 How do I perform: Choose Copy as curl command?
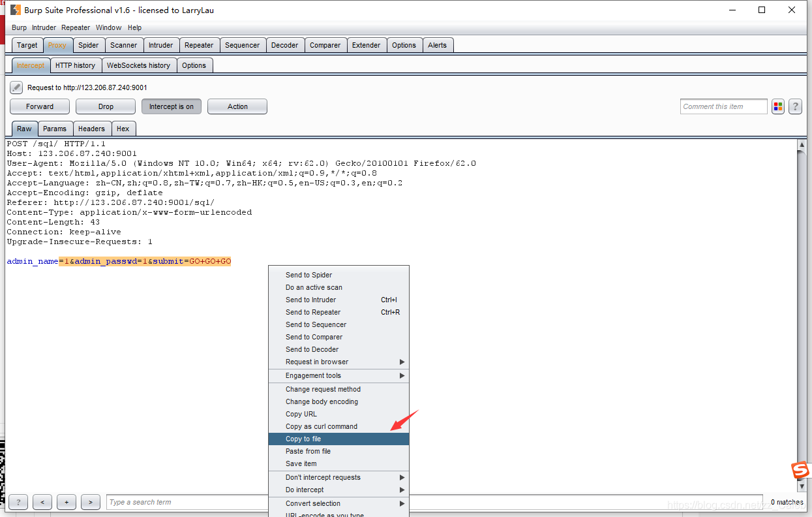(x=338, y=426)
